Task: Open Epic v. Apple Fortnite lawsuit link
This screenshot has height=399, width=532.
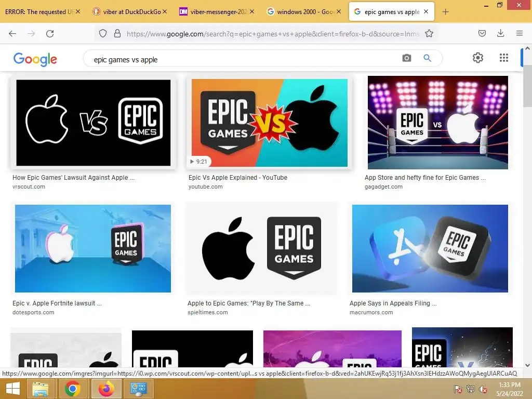Action: [57, 303]
